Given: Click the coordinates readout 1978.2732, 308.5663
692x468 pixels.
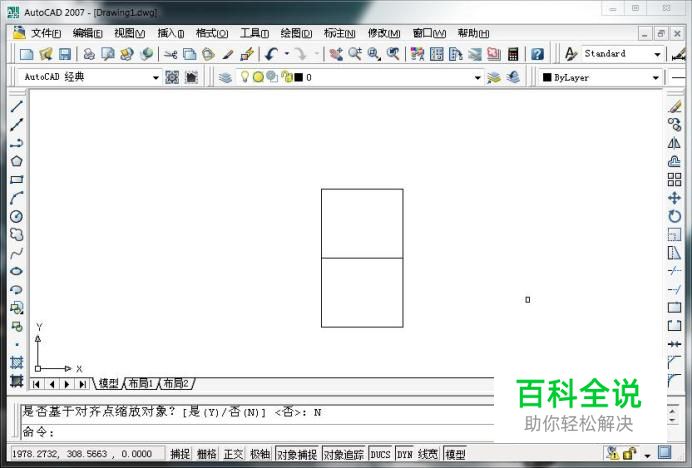Looking at the screenshot, I should coord(82,454).
